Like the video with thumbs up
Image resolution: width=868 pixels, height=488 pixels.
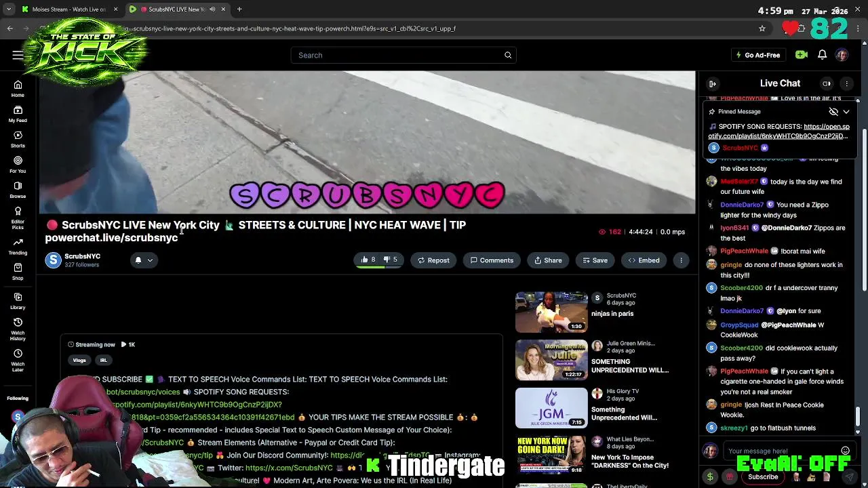(368, 260)
